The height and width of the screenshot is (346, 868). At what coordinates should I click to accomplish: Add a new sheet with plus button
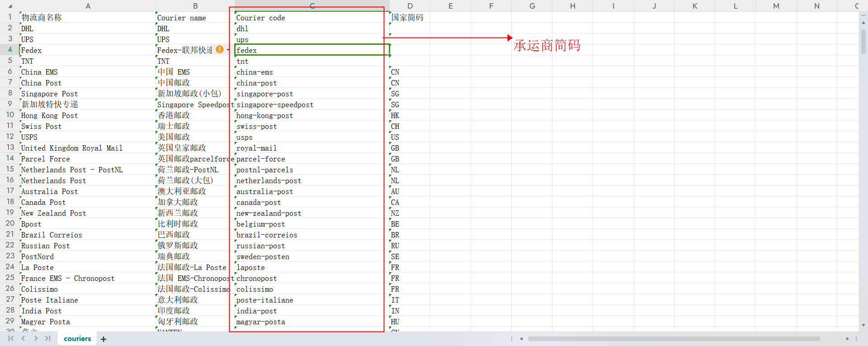click(104, 339)
